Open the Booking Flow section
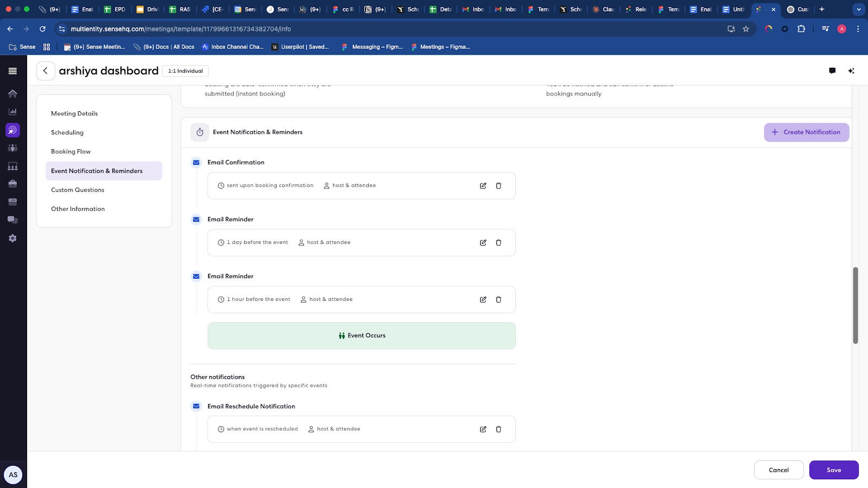Screen dimensions: 868x488 [x=104, y=151]
